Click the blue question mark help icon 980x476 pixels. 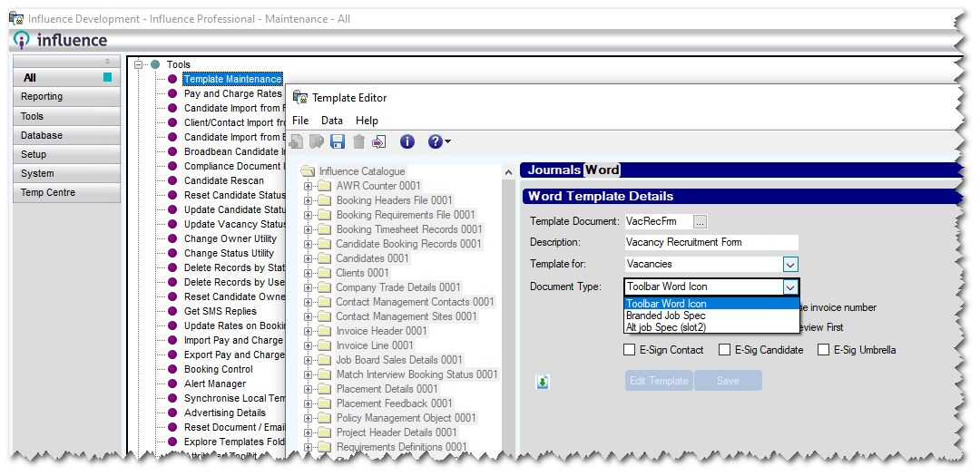[x=435, y=141]
